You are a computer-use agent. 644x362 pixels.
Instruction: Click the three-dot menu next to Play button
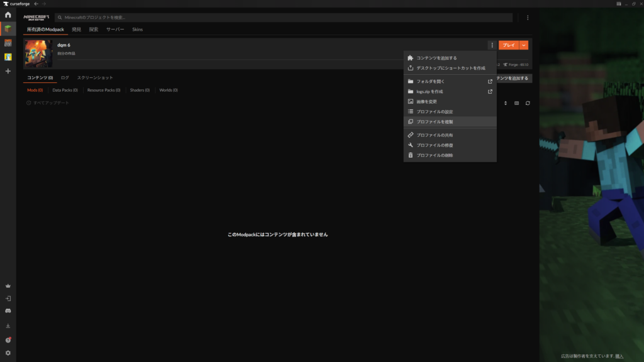coord(492,45)
